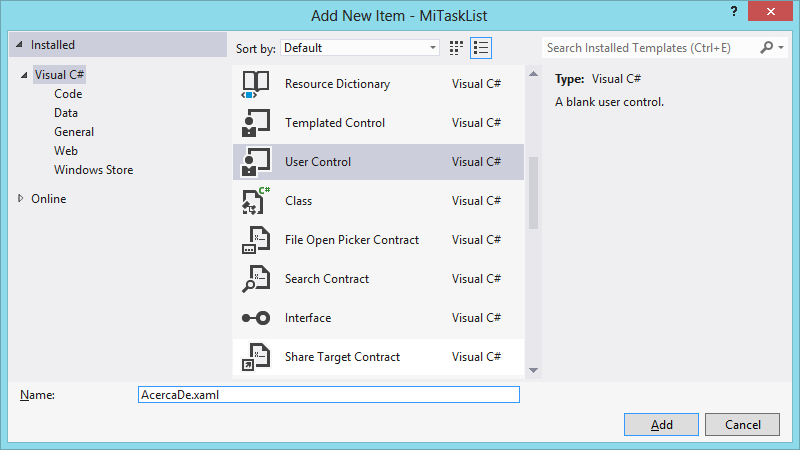This screenshot has height=450, width=800.
Task: Choose the Search Contract template icon
Action: click(x=255, y=279)
